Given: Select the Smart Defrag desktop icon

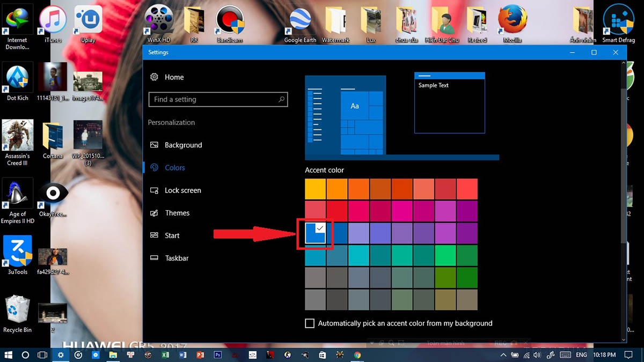Looking at the screenshot, I should pos(618,25).
